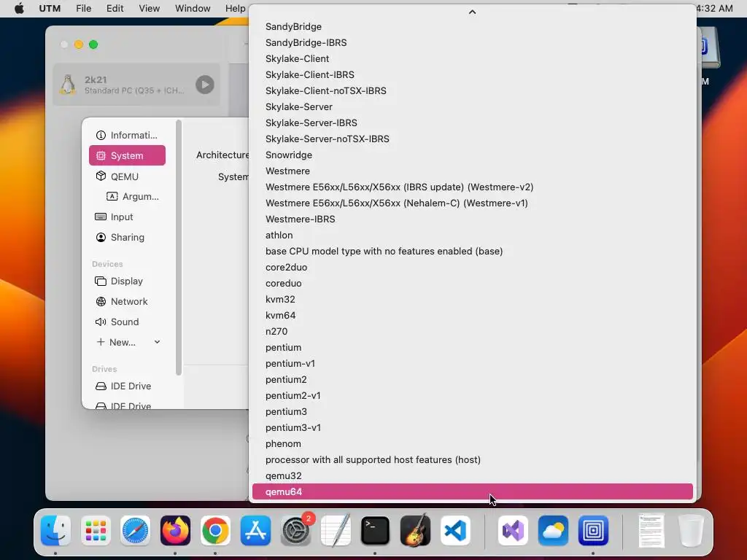
Task: Open TextEdit from the Dock
Action: coord(336,531)
